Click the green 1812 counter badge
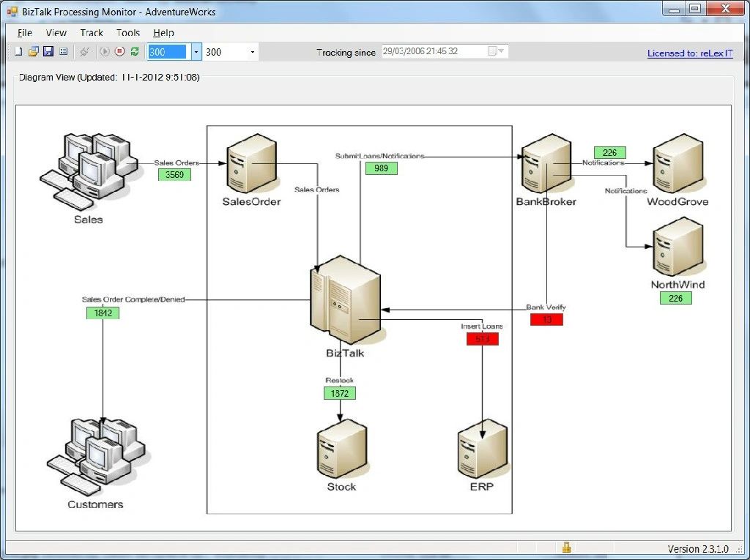The image size is (750, 560). point(103,313)
